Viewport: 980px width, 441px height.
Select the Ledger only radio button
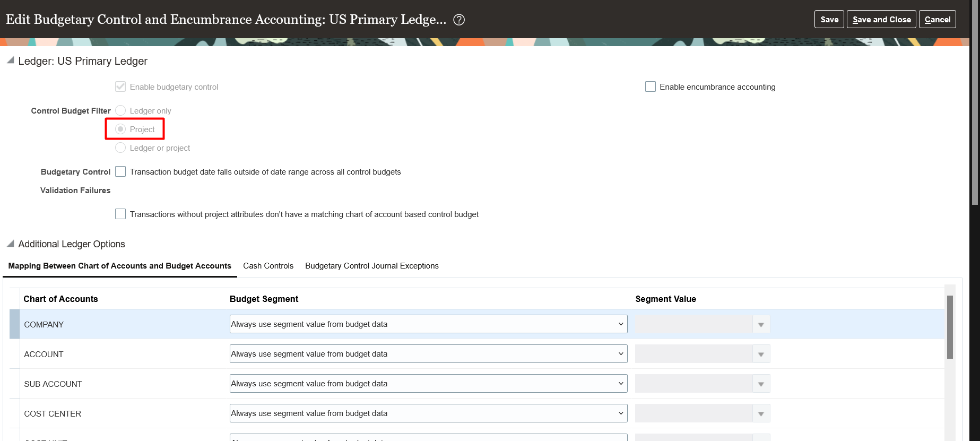[120, 110]
